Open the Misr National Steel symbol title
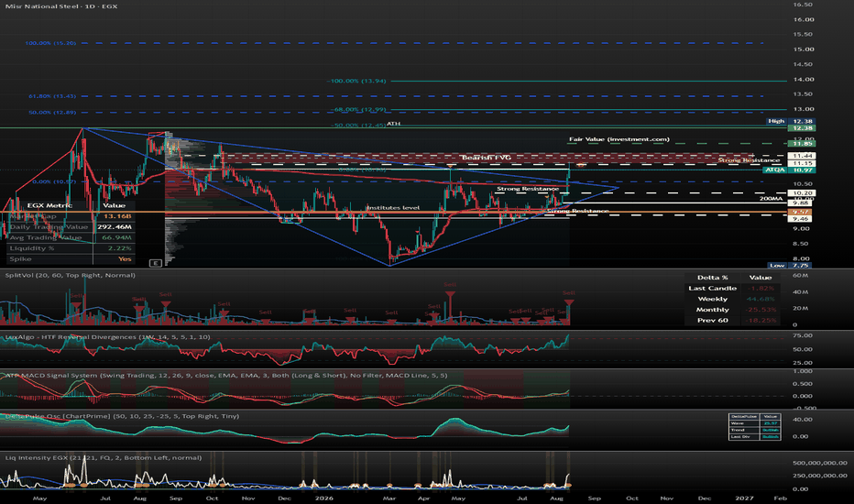This screenshot has height=504, width=854. tap(61, 6)
